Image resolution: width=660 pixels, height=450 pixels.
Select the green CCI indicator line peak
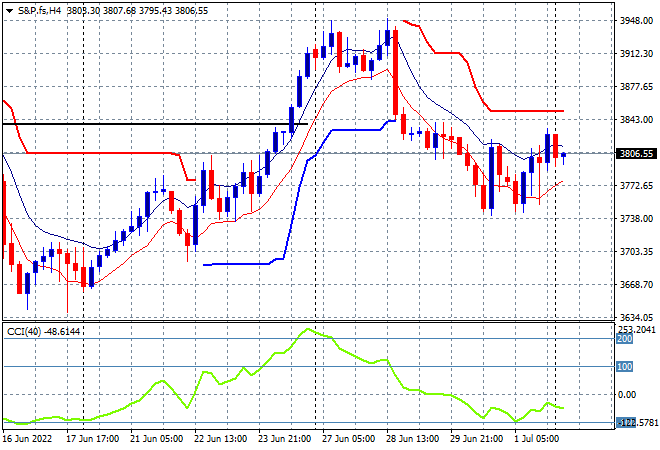click(307, 329)
